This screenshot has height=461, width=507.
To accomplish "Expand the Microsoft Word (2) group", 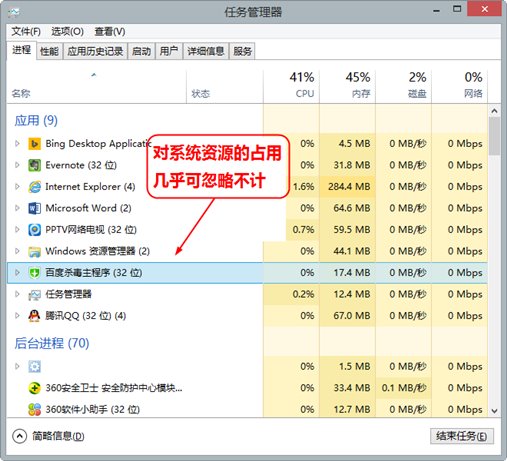I will pos(17,208).
